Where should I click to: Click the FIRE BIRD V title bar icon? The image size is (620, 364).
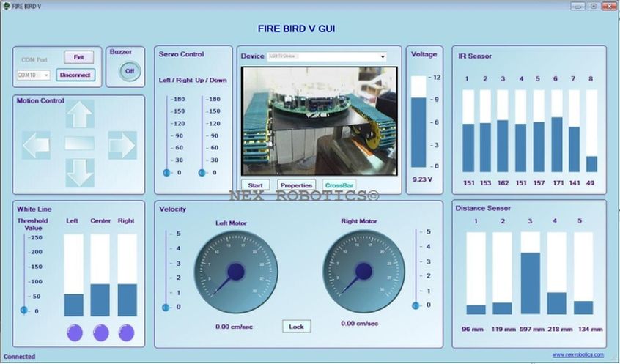click(x=6, y=6)
